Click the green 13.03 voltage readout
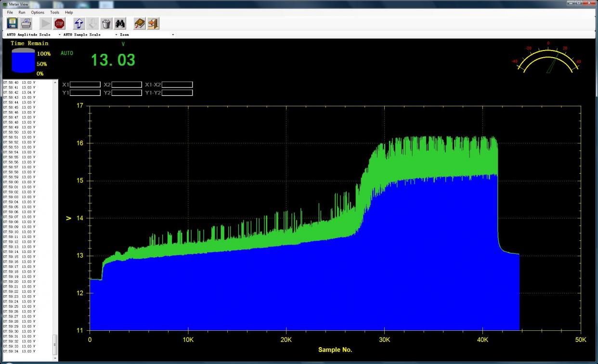This screenshot has height=364, width=598. (113, 60)
